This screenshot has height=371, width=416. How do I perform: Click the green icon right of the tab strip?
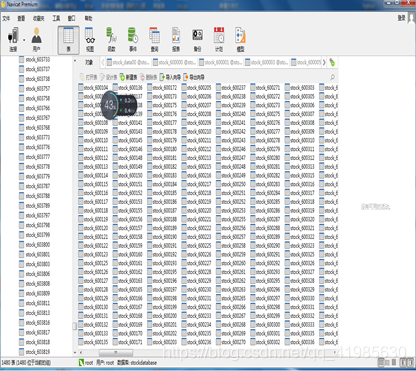[x=332, y=62]
